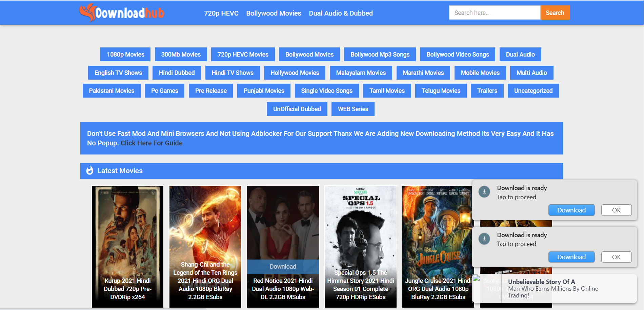Viewport: 644px width, 310px height.
Task: Click the flame icon beside Latest Movies
Action: click(x=89, y=171)
